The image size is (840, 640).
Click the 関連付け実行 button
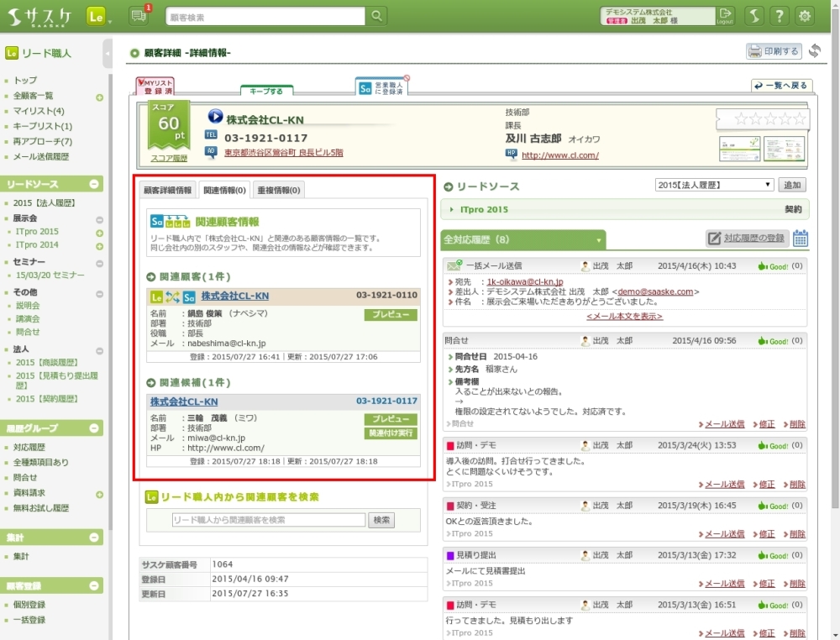[391, 433]
